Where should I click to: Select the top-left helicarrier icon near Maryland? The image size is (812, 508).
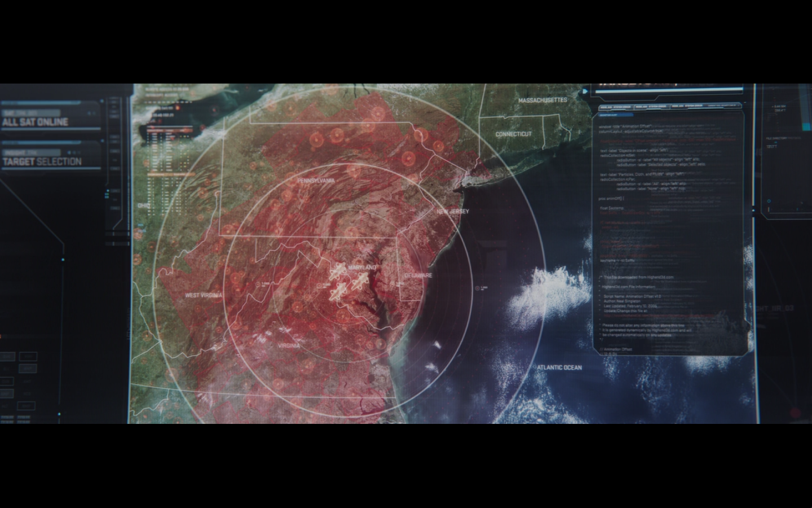coord(337,272)
